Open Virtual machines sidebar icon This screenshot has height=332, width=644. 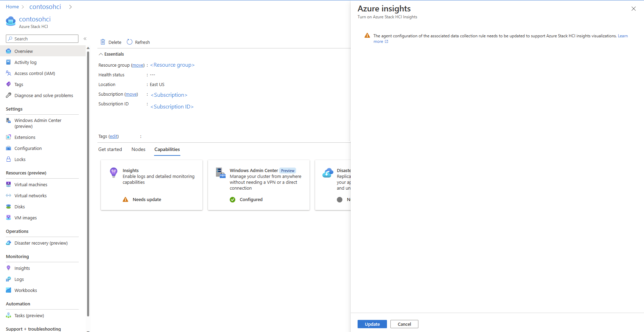tap(9, 184)
